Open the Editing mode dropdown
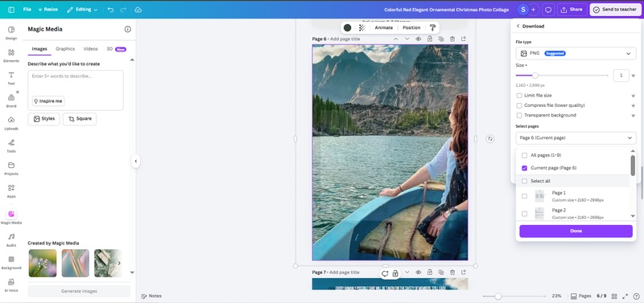Screen dimensions: 644x303 (x=82, y=10)
